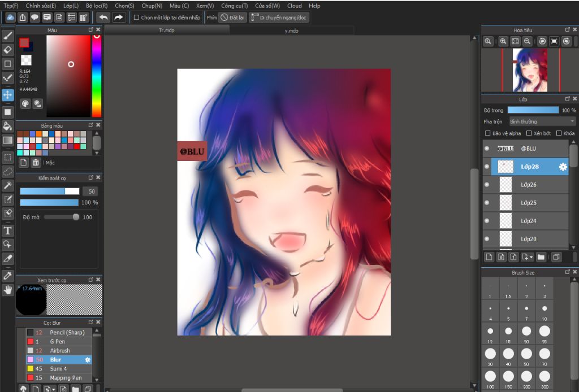Create a new layer folder
The height and width of the screenshot is (392, 579).
541,257
